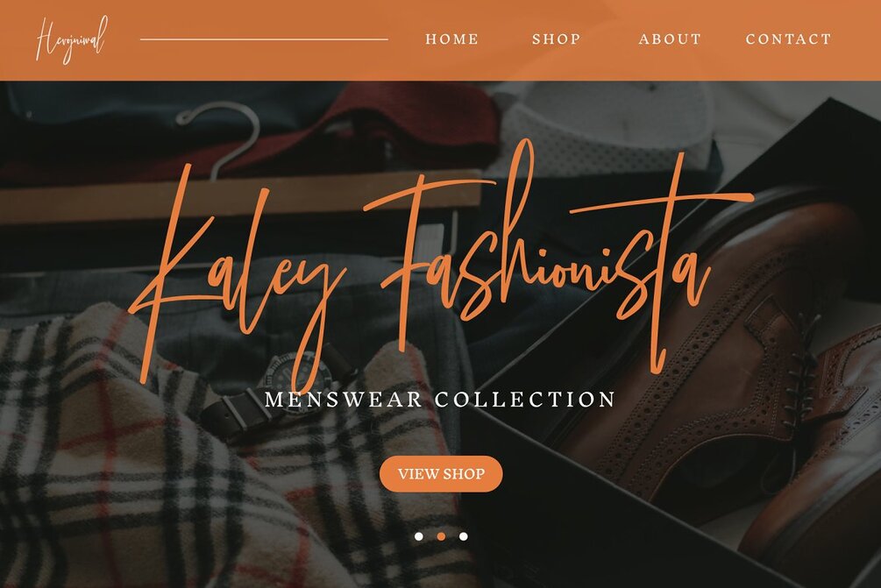
Task: Select the last white carousel dot
Action: click(463, 536)
